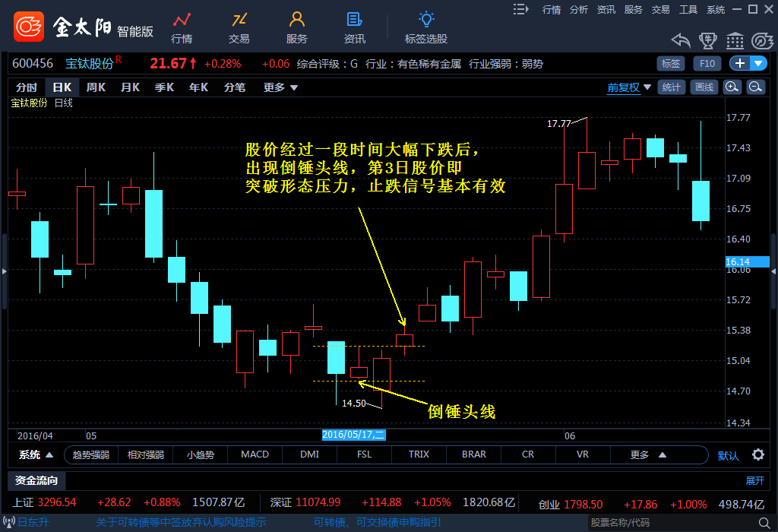Click the 展开 link
This screenshot has width=778, height=532.
(x=754, y=480)
